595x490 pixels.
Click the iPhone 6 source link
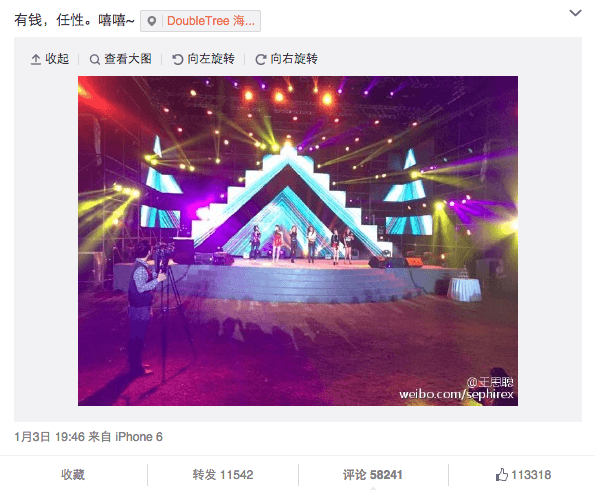139,437
